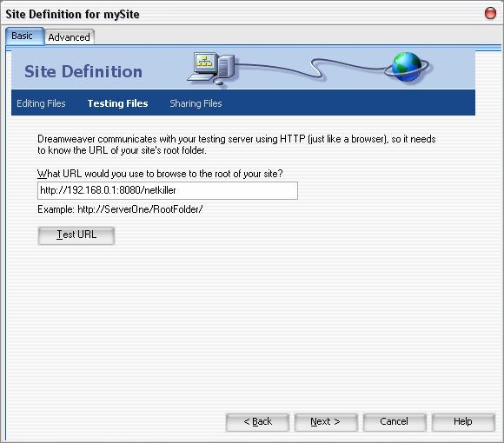This screenshot has height=443, width=504.
Task: Jump to the Sharing Files step
Action: click(x=196, y=103)
